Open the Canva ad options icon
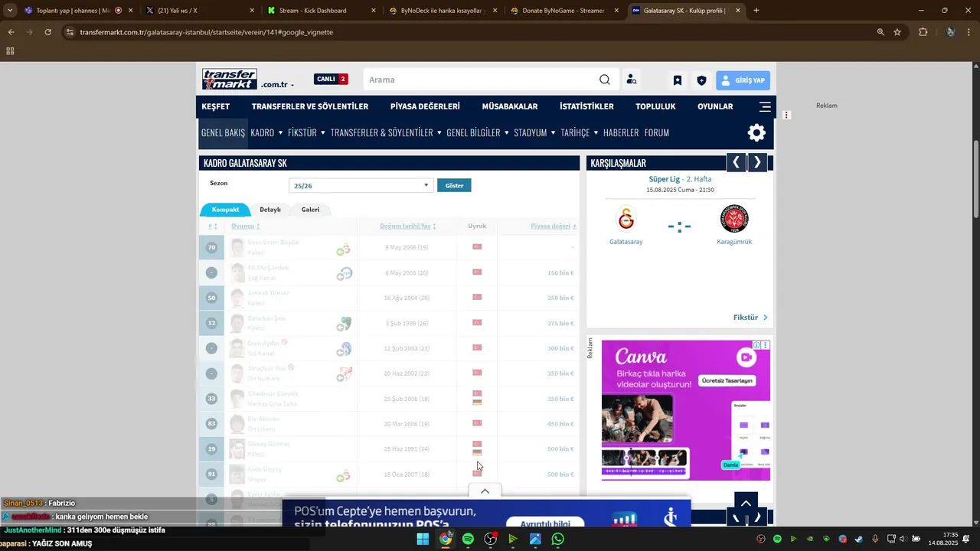 point(765,345)
